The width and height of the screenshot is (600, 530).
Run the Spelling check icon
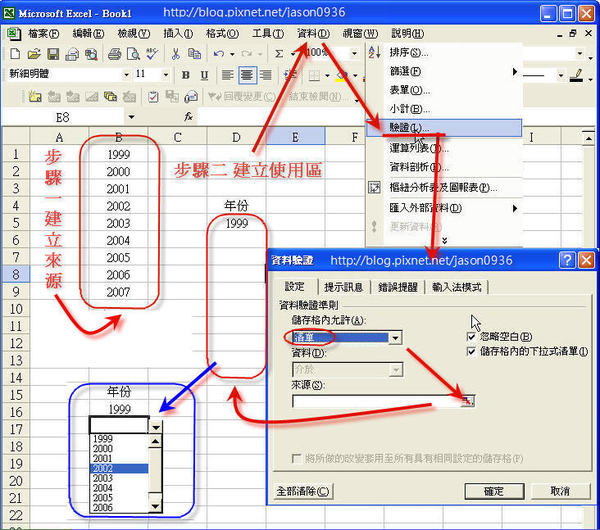[x=152, y=54]
